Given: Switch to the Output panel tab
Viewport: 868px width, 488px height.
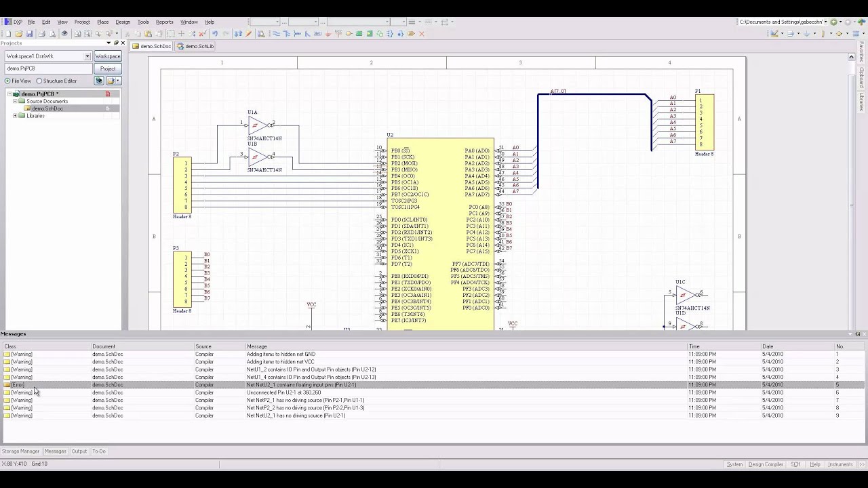Looking at the screenshot, I should 79,451.
